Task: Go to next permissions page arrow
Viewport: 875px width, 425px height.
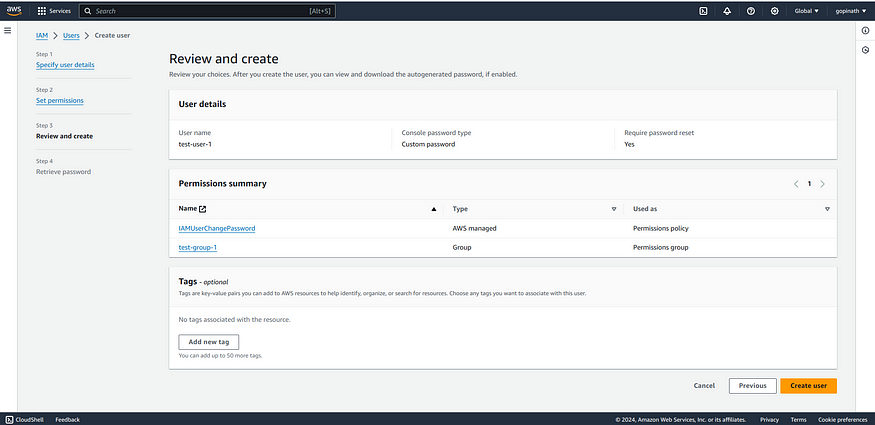Action: [x=823, y=184]
